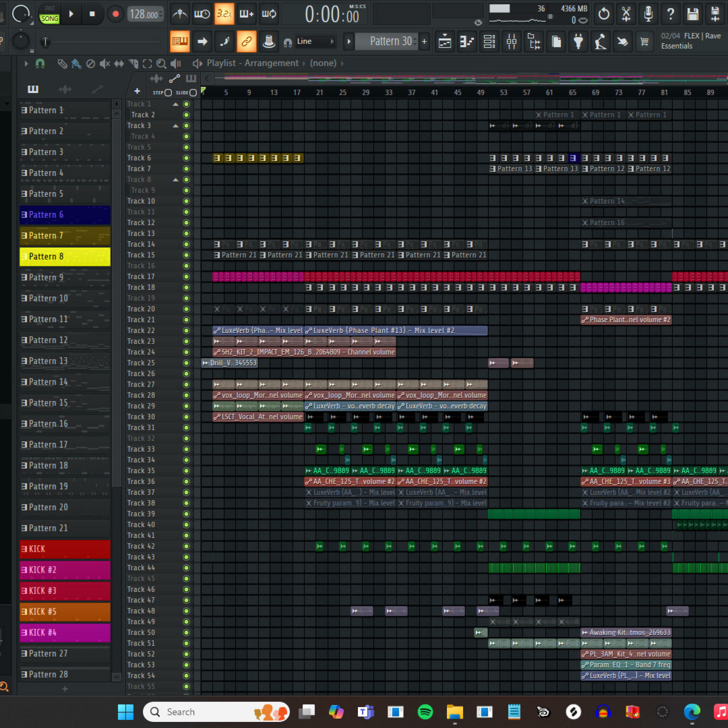
Task: Open Spotify from the taskbar
Action: (x=425, y=712)
